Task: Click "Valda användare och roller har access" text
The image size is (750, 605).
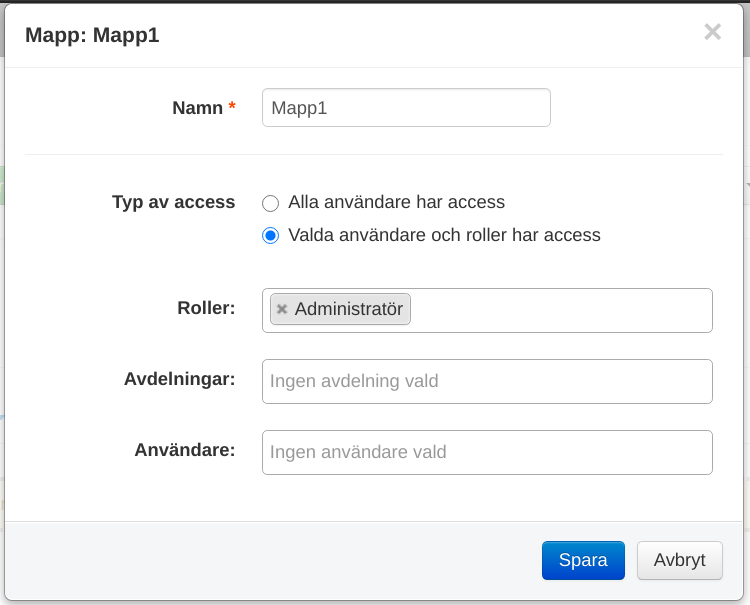Action: 444,236
